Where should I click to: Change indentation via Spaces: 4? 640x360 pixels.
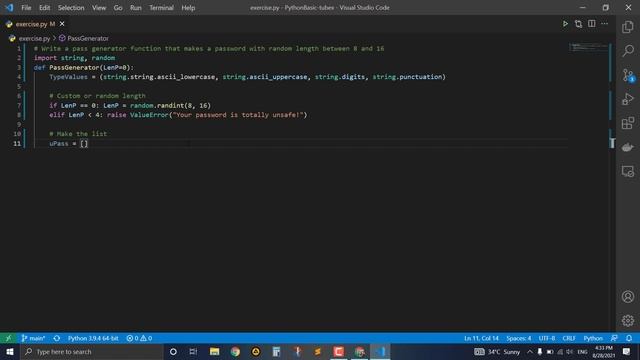[x=519, y=338]
